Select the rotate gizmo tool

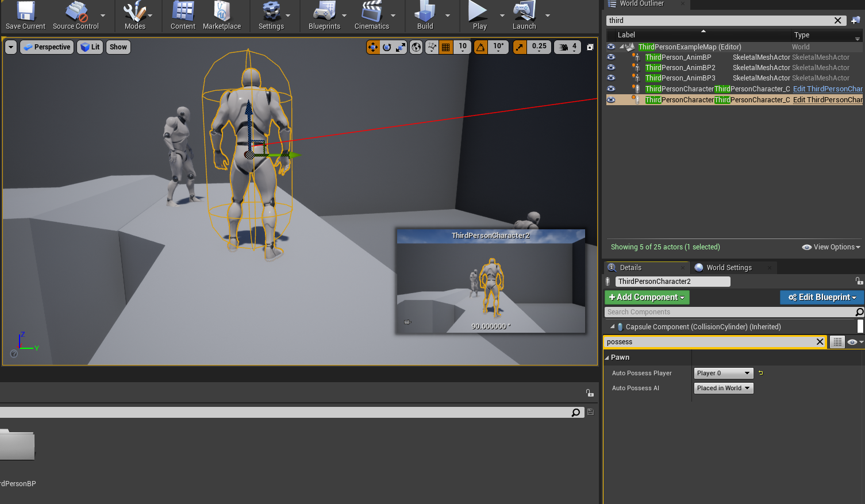pyautogui.click(x=387, y=47)
